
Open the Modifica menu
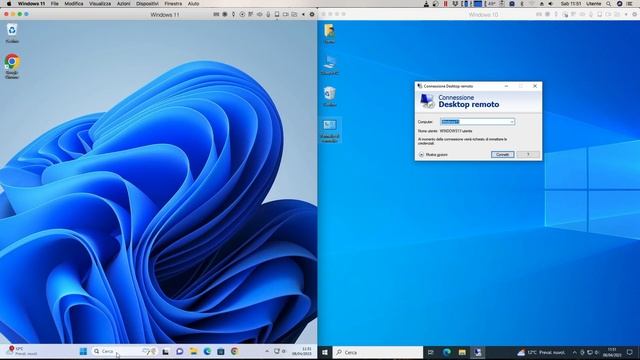[74, 4]
